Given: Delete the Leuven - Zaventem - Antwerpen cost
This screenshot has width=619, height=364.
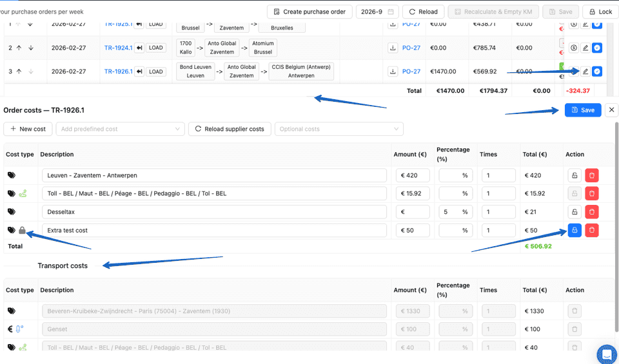Looking at the screenshot, I should coord(592,175).
